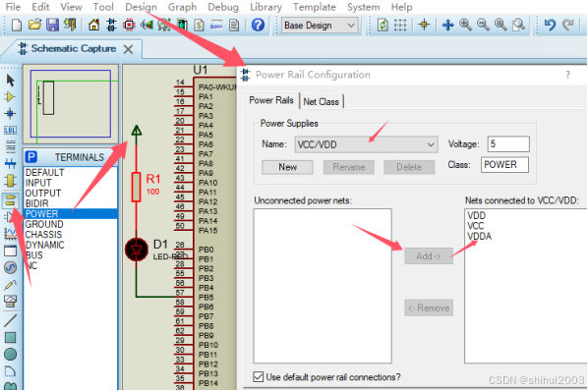Screen dimensions: 588x391
Task: Expand the power supply Name dropdown
Action: click(431, 144)
